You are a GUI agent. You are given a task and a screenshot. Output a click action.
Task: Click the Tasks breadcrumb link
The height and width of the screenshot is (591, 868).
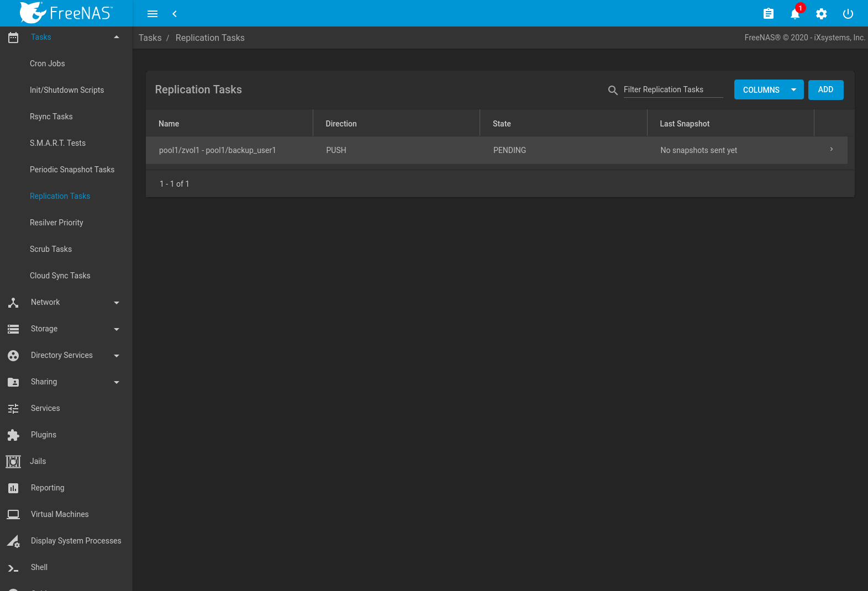click(150, 38)
